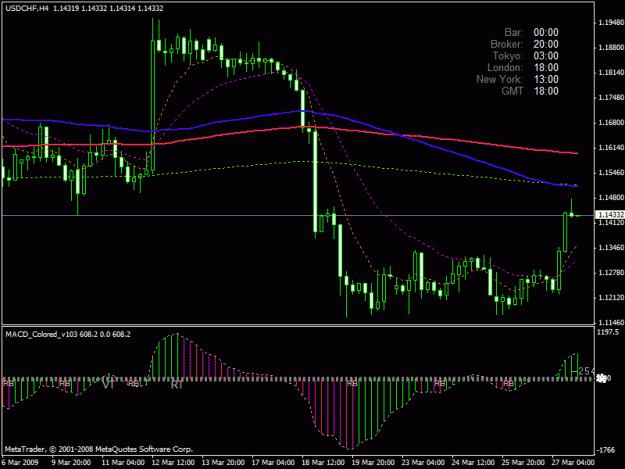Click the current price tag 1.14332
The width and height of the screenshot is (625, 469).
610,215
